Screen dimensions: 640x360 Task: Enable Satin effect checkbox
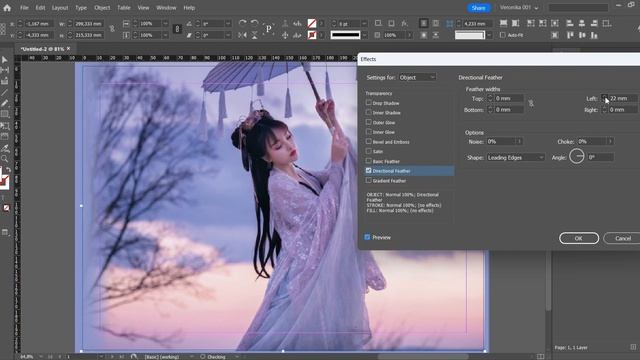point(369,151)
